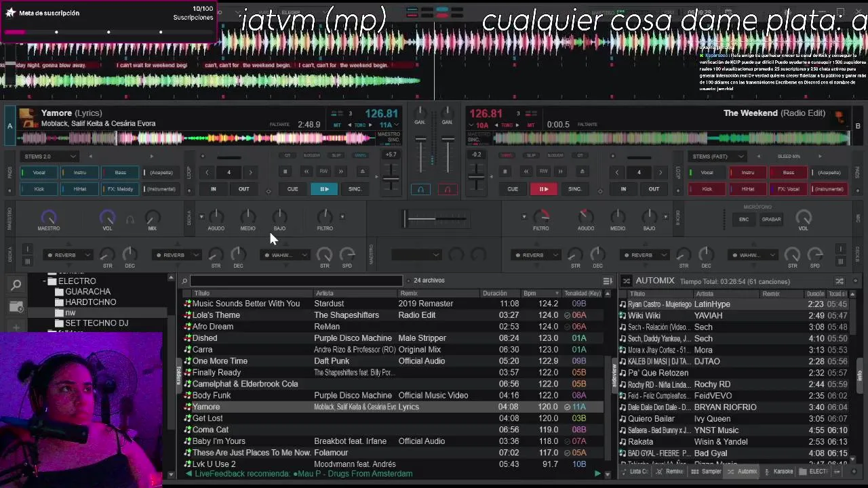Open deck B first REVERB effect dropdown
This screenshot has width=868, height=488.
pyautogui.click(x=535, y=256)
